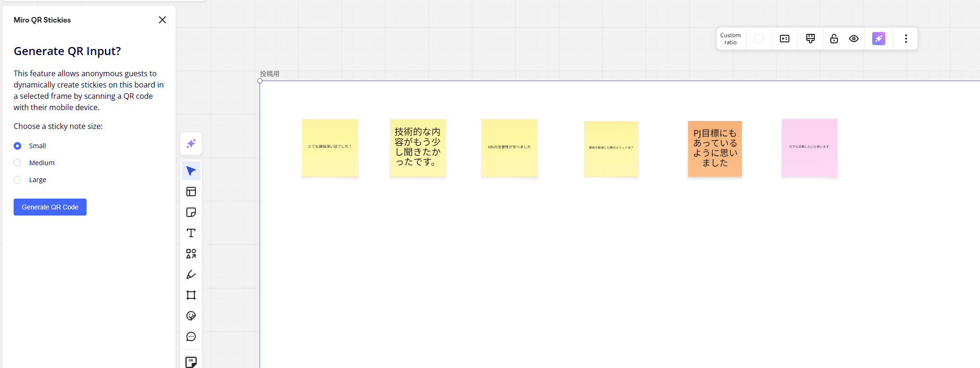Select the Medium sticky note size
Viewport: 980px width, 368px height.
17,163
